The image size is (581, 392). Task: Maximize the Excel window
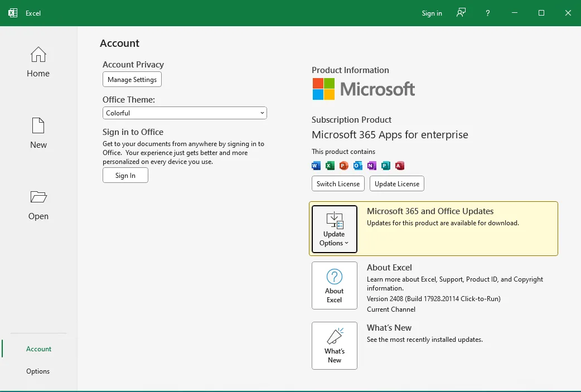click(x=541, y=13)
